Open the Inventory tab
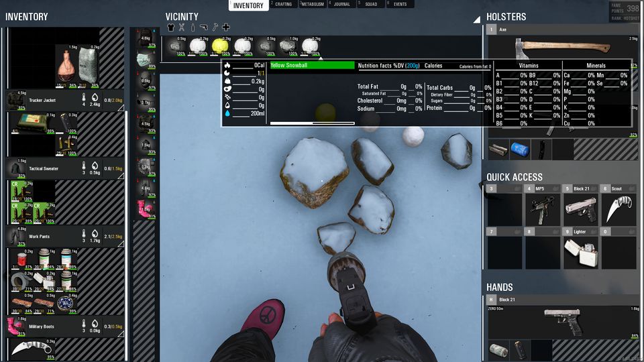Viewport: 644px width, 362px height. tap(248, 5)
